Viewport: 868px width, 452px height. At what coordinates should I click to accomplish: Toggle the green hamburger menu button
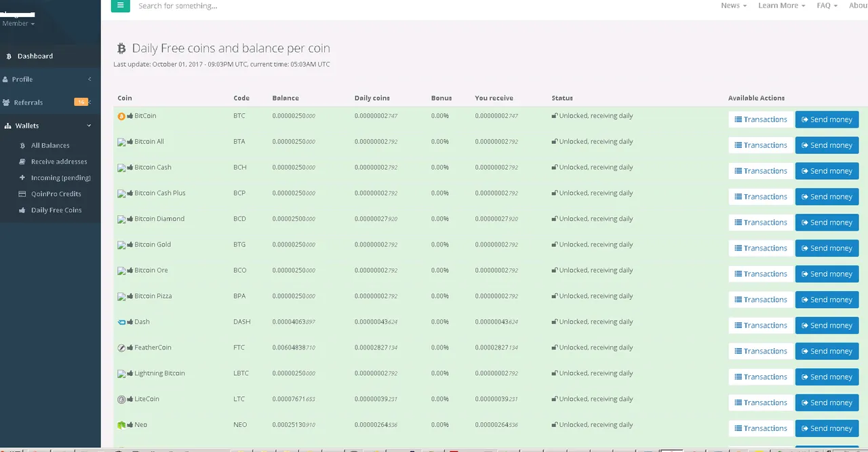tap(120, 5)
